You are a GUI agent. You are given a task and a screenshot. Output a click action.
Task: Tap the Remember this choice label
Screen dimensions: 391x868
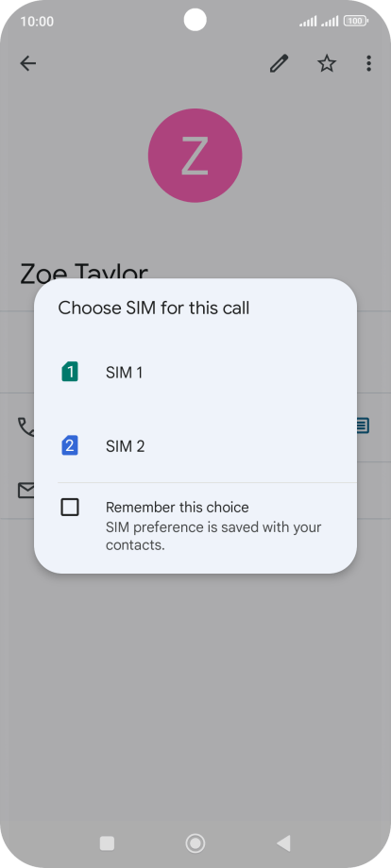[178, 507]
